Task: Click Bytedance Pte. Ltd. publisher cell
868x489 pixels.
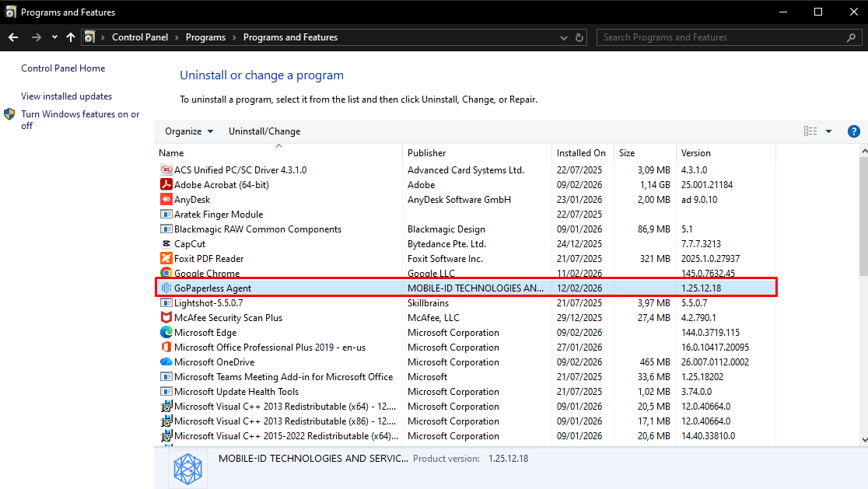Action: tap(446, 244)
